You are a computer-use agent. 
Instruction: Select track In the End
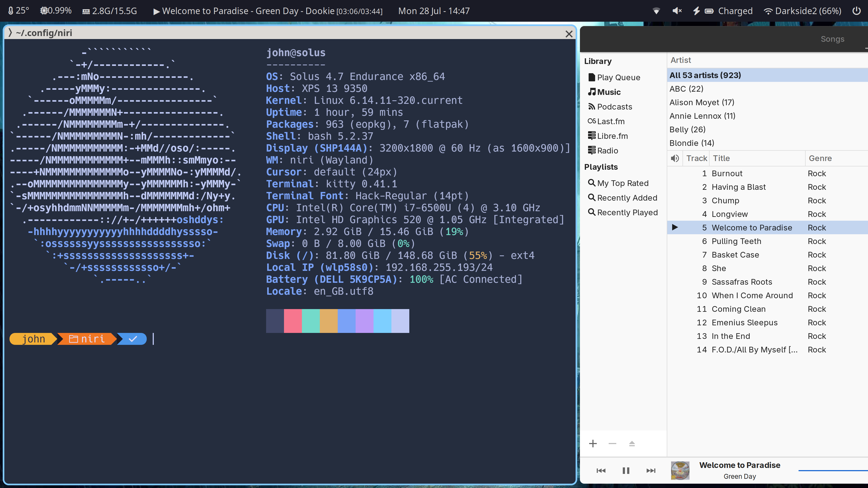point(768,336)
